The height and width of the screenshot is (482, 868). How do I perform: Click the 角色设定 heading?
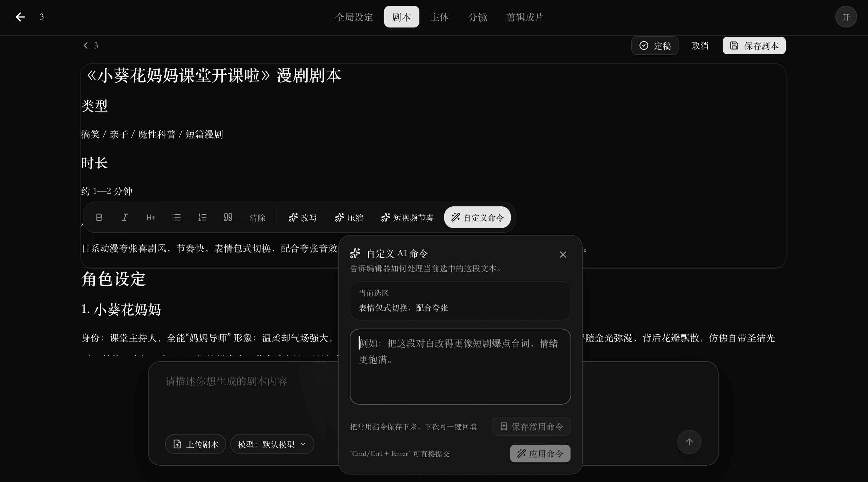[x=113, y=279]
